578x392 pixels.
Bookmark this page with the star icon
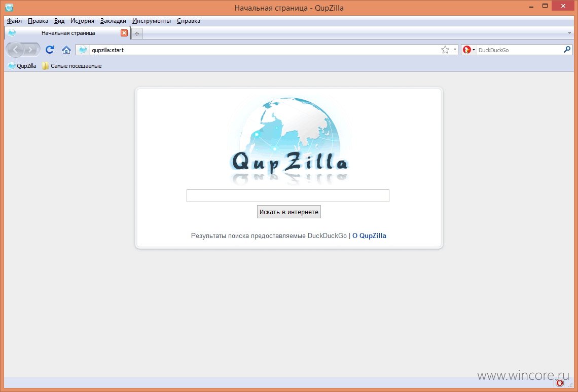coord(445,50)
